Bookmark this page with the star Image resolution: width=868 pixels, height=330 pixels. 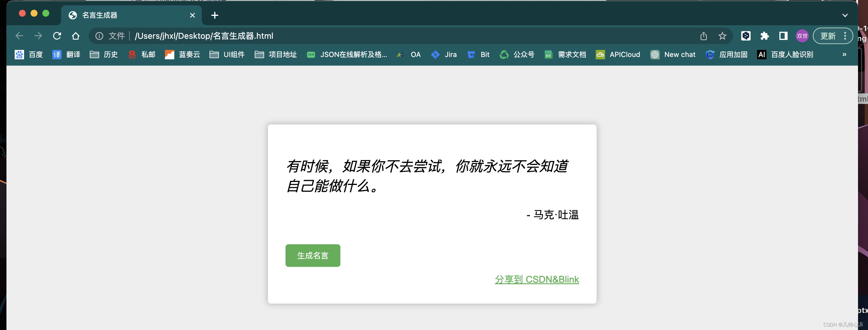[722, 36]
